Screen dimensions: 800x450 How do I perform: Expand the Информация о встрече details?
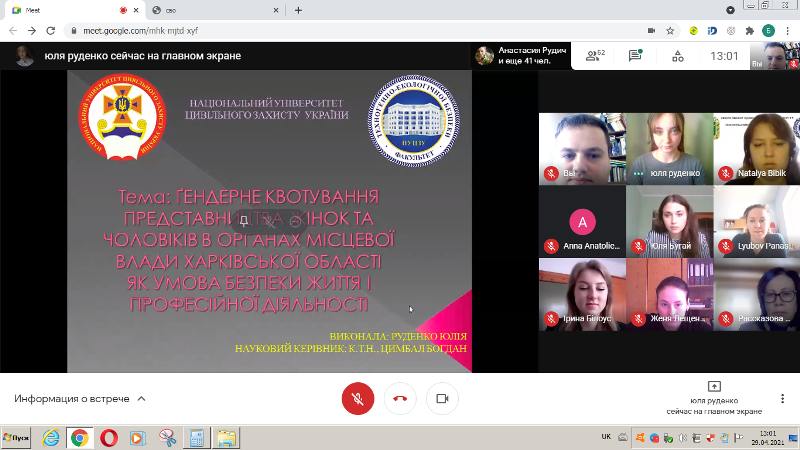(79, 398)
